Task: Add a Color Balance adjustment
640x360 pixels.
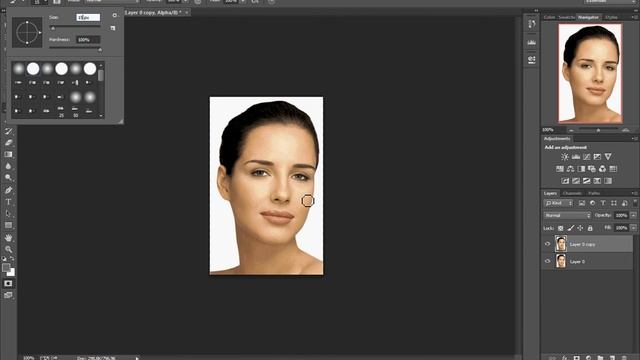Action: point(570,169)
